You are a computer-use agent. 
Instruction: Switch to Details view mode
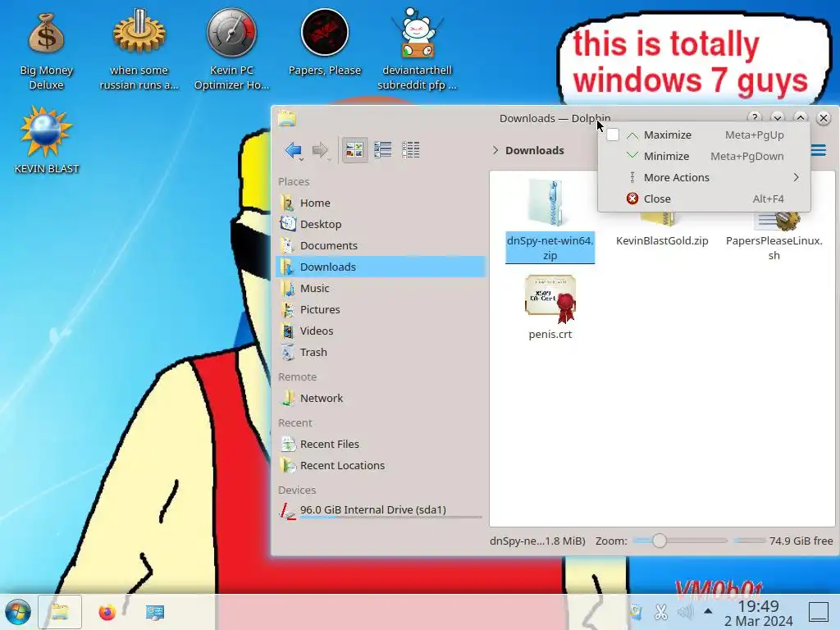[x=410, y=150]
